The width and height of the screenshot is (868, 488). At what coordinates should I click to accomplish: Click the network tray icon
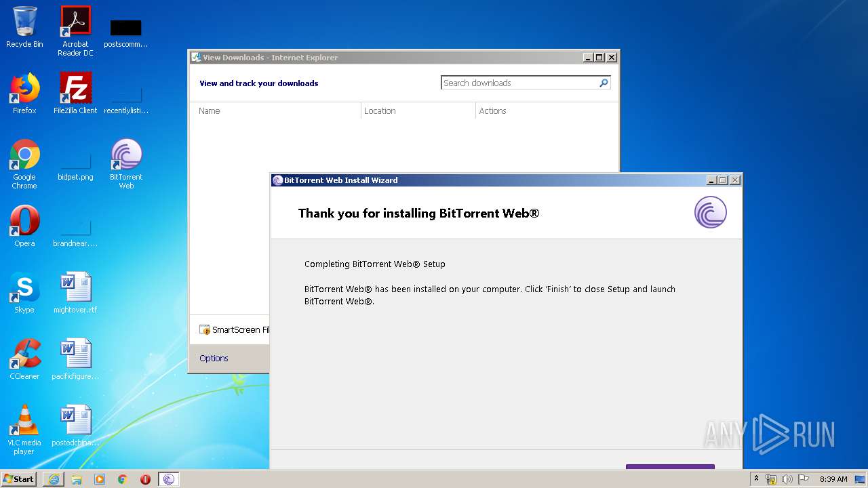(771, 479)
